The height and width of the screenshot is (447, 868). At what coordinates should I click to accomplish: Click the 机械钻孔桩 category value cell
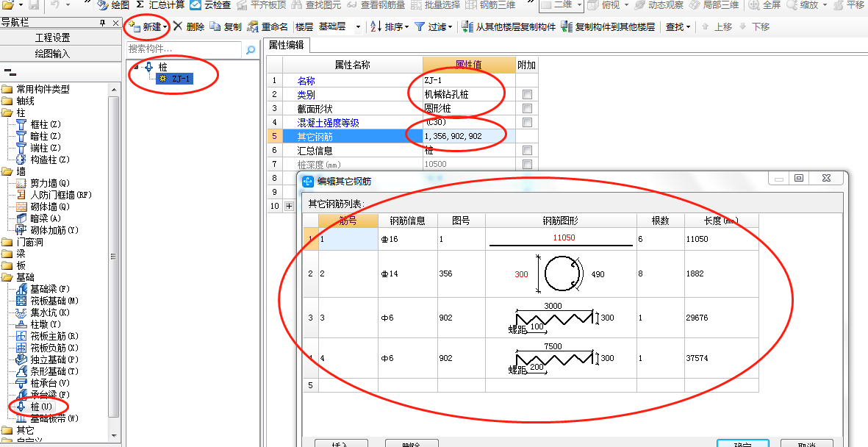pos(469,95)
